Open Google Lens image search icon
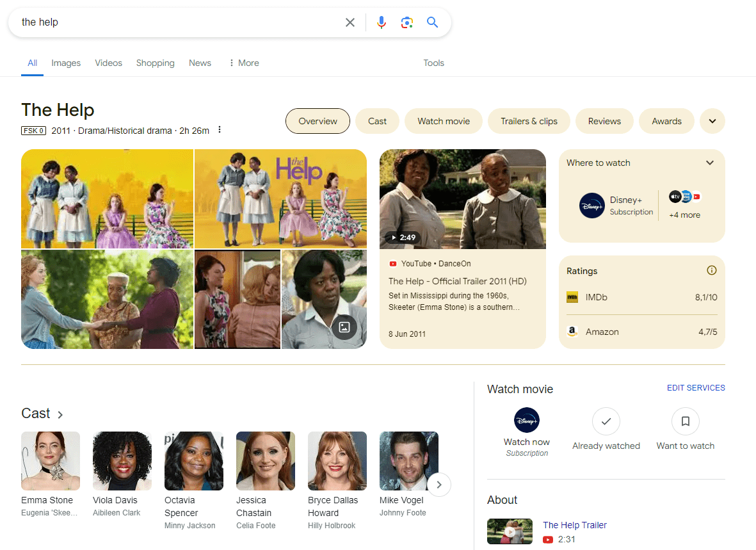756x550 pixels. pyautogui.click(x=407, y=22)
